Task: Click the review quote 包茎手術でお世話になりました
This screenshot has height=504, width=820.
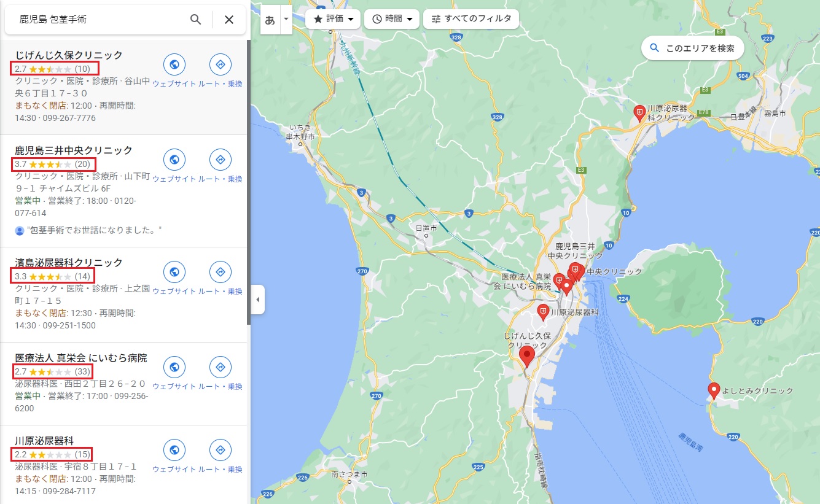Action: 94,231
